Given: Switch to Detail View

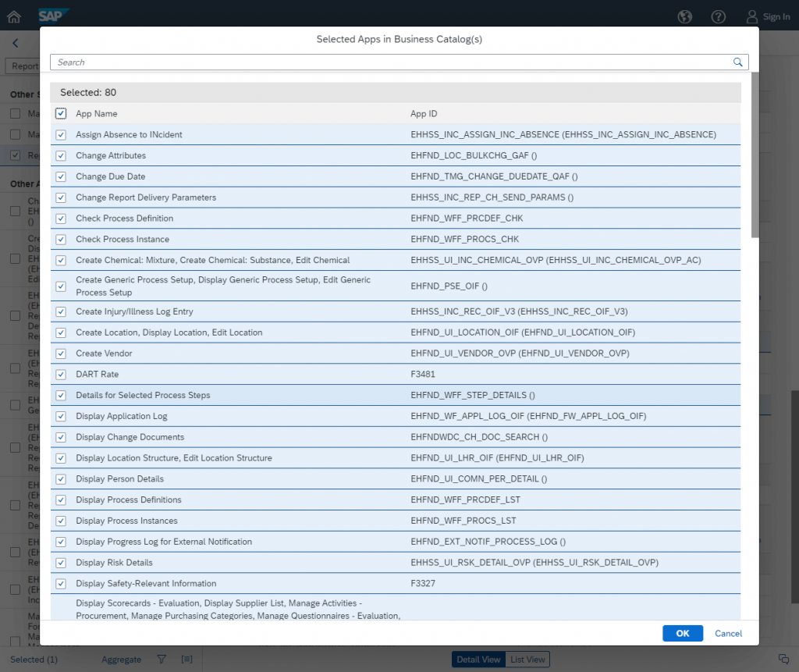Looking at the screenshot, I should [x=478, y=660].
